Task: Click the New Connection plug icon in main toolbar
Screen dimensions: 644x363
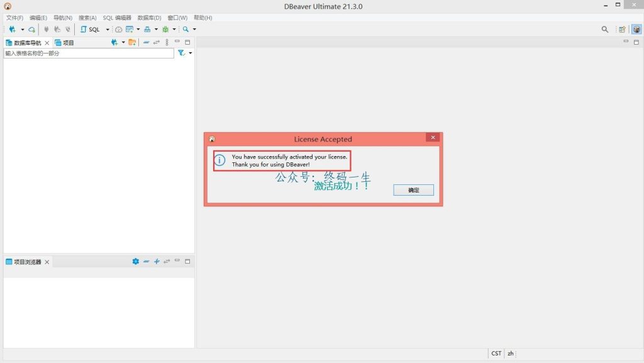Action: click(x=13, y=29)
